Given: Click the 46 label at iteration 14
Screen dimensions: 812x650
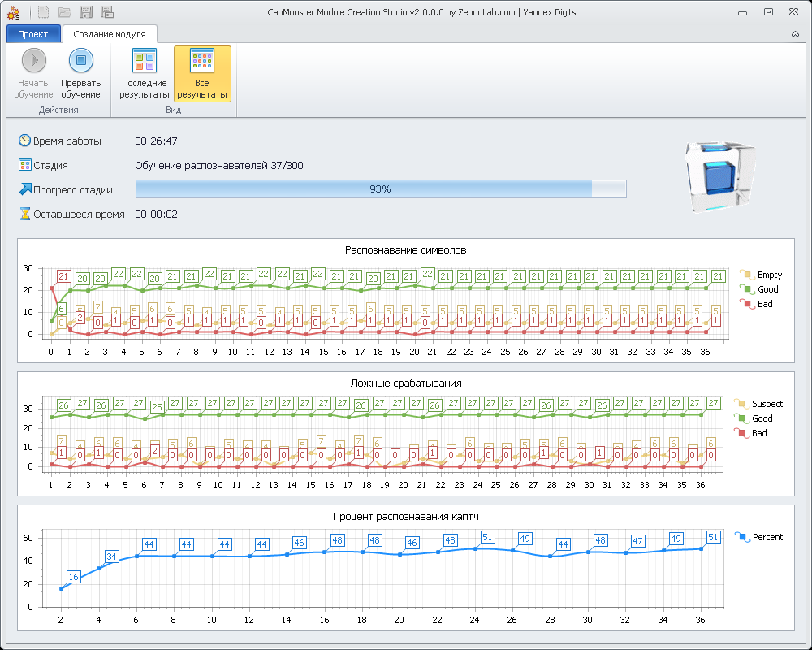Looking at the screenshot, I should (299, 543).
